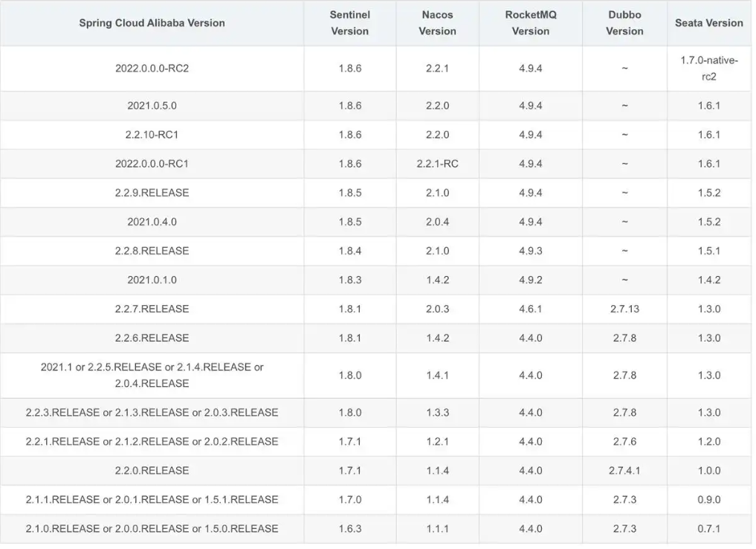Select the 2.2.7.RELEASE version cell
The image size is (756, 549).
click(x=152, y=309)
